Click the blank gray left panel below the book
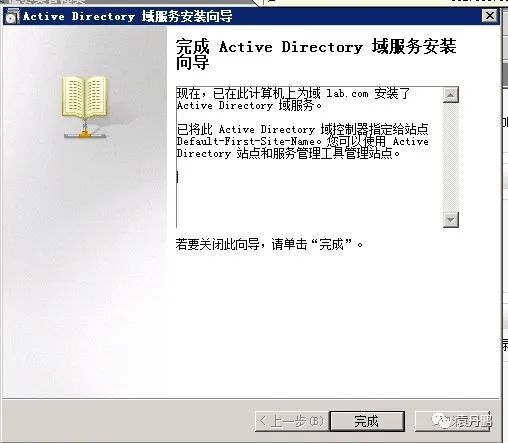This screenshot has width=508, height=443. [83, 267]
